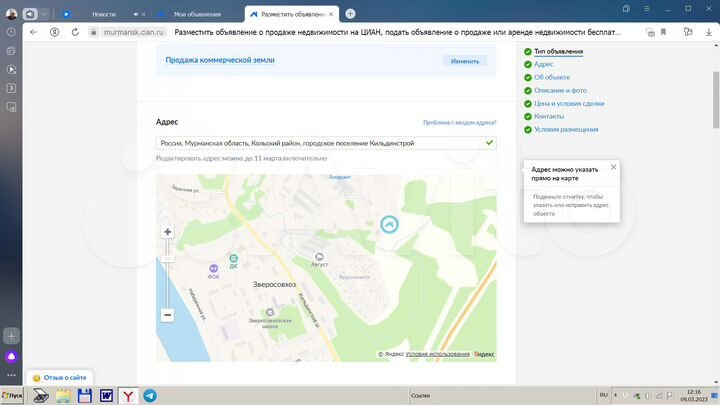Click the murmansk.cian.ru address field
This screenshot has width=720, height=405.
click(134, 32)
